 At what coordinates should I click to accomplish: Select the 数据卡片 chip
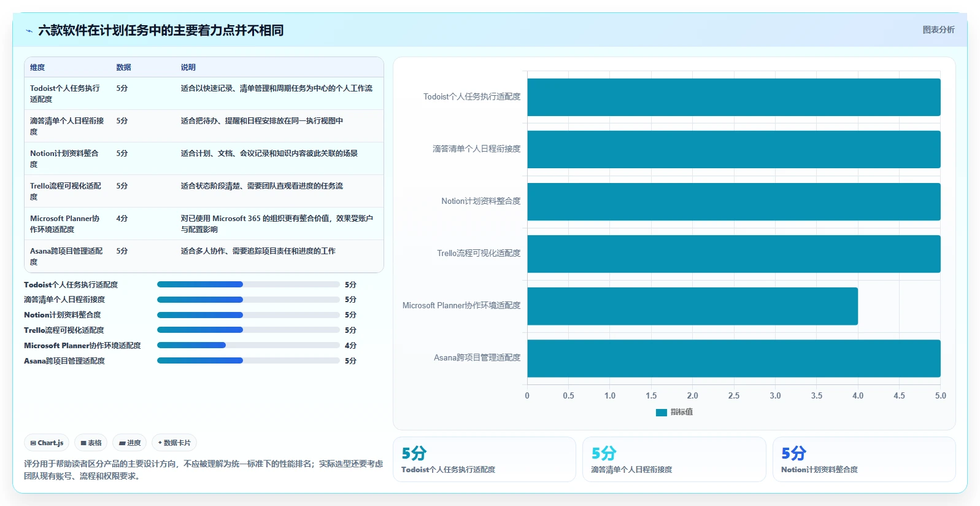click(x=174, y=443)
